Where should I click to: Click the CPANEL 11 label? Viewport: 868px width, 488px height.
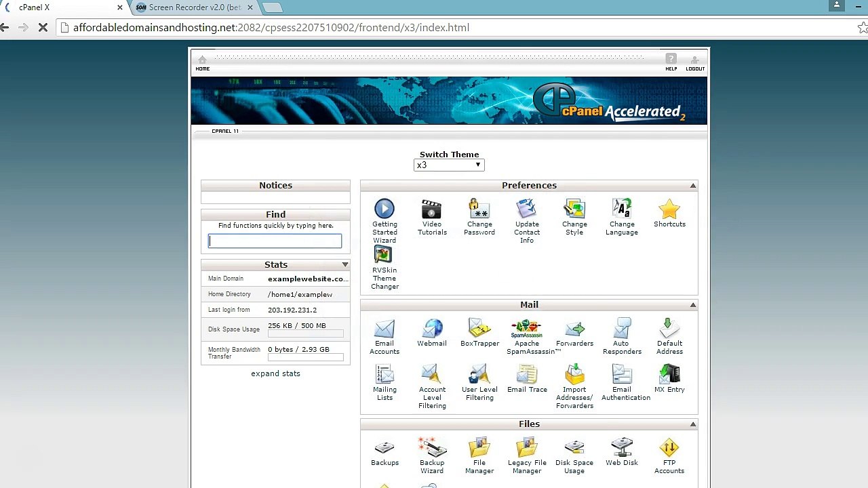(225, 131)
